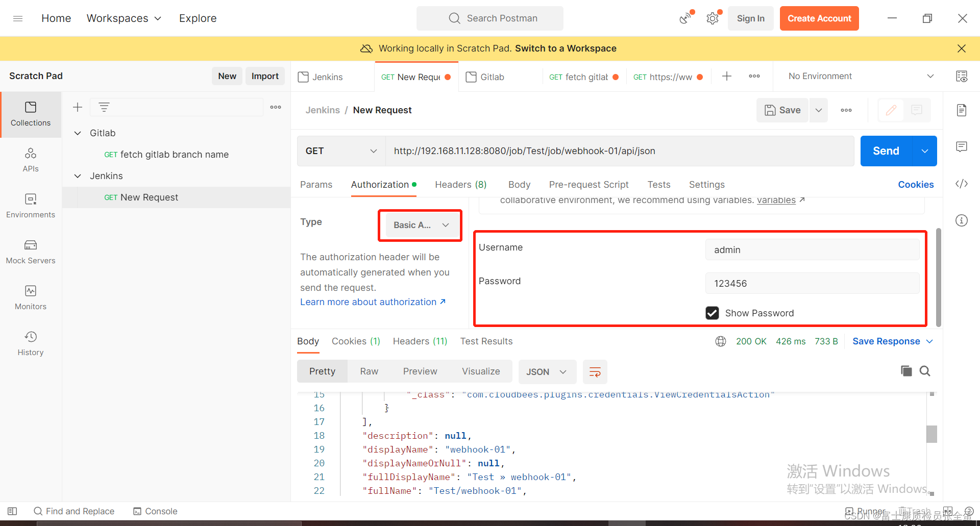Image resolution: width=980 pixels, height=526 pixels.
Task: Click the response body vertical scrollbar thumb
Action: click(x=932, y=434)
